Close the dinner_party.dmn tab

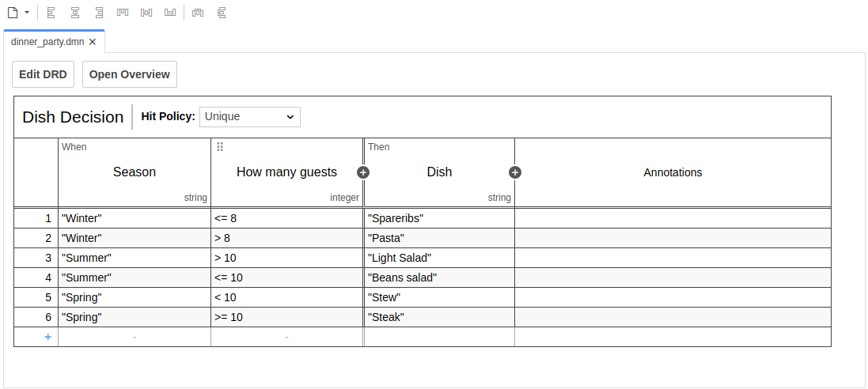pos(93,42)
